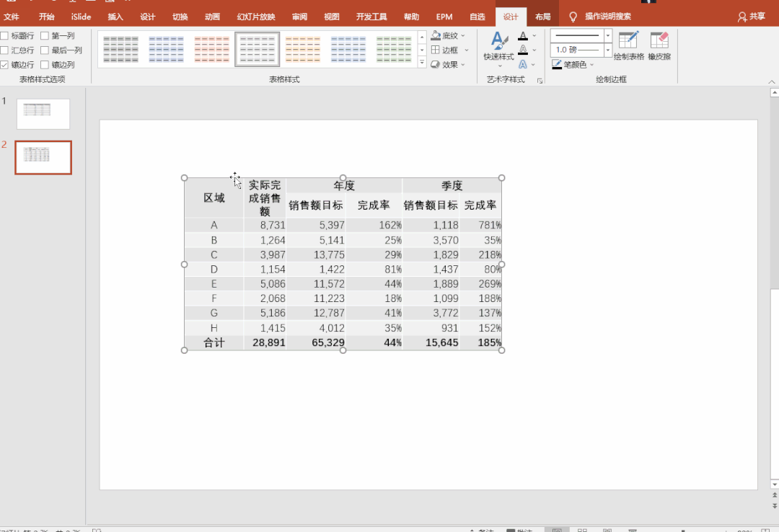779x532 pixels.
Task: Expand the 边框 dropdown arrow
Action: [466, 50]
